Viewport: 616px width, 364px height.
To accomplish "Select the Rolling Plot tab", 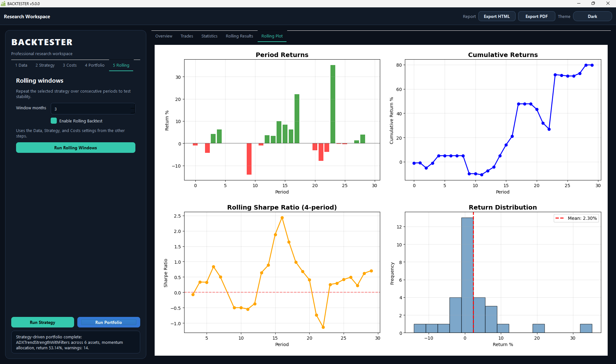I will click(x=272, y=36).
